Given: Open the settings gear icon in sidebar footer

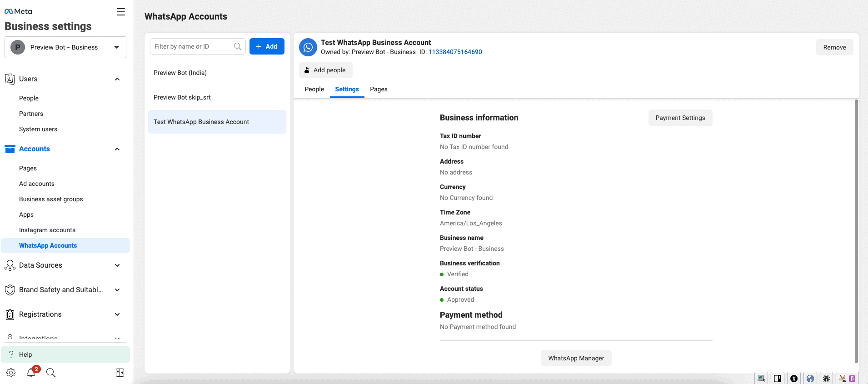Looking at the screenshot, I should 11,373.
